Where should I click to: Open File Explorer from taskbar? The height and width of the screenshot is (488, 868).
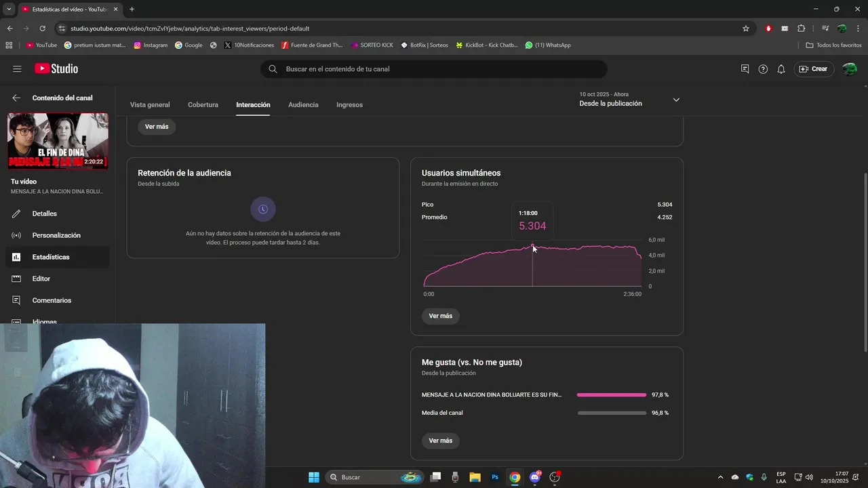point(475,477)
